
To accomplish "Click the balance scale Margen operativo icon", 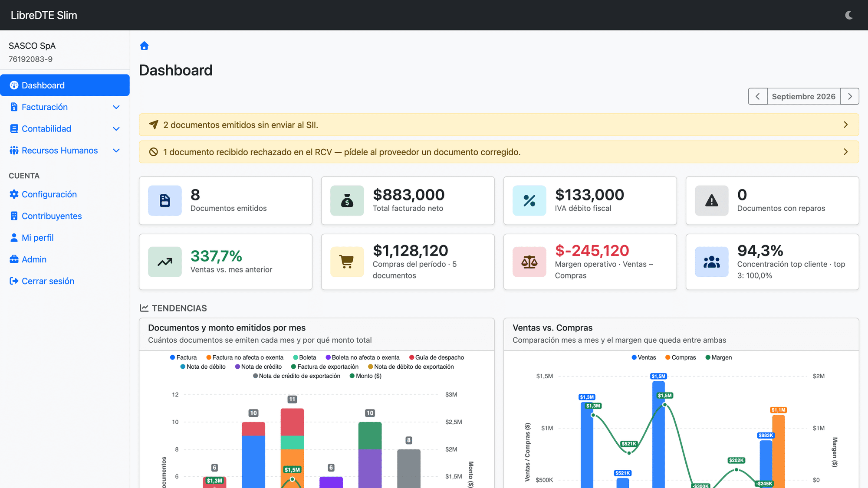I will click(x=529, y=262).
